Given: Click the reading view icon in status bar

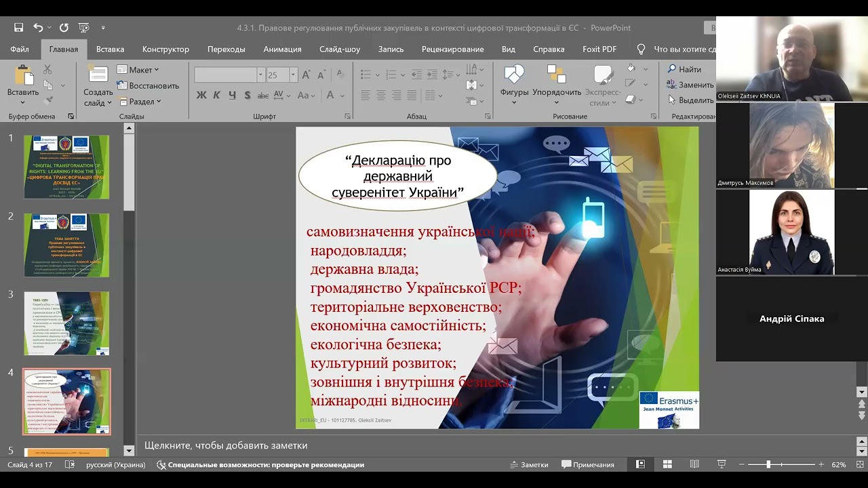Looking at the screenshot, I should [694, 464].
